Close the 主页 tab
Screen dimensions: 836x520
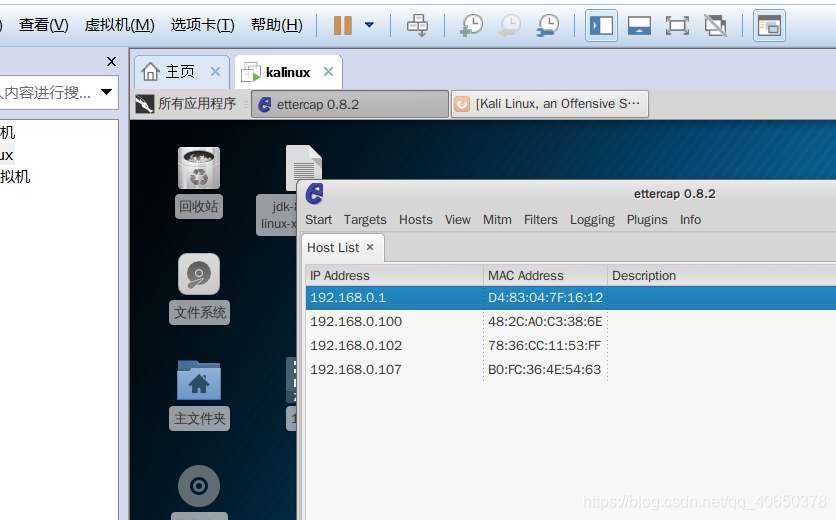coord(215,71)
